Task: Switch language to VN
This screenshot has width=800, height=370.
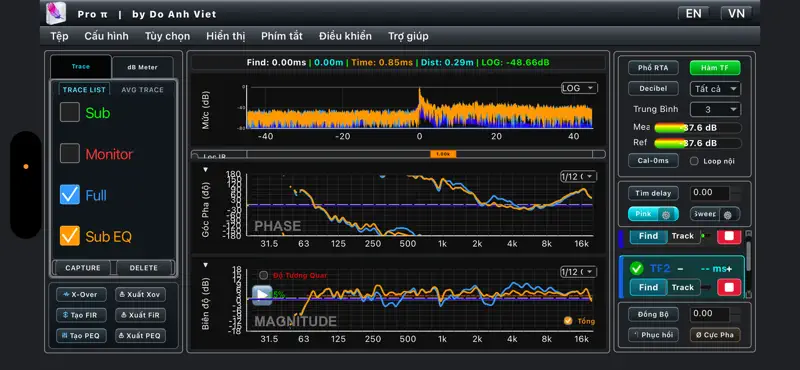Action: point(736,14)
